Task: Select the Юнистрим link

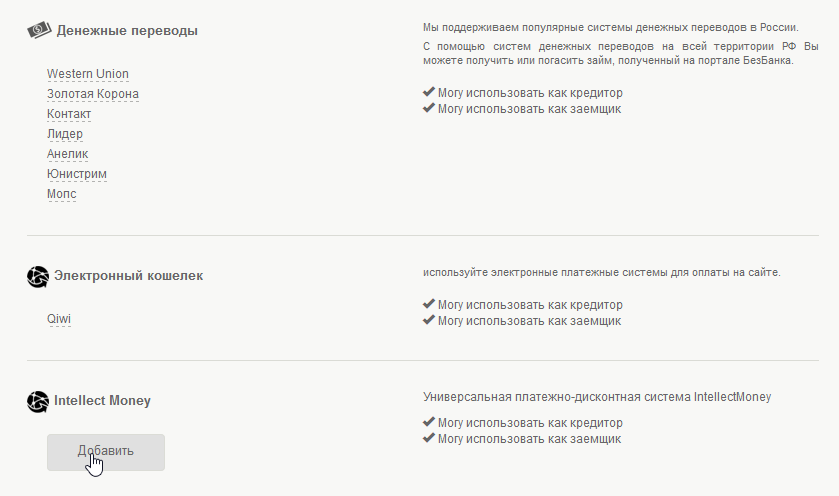Action: point(77,174)
